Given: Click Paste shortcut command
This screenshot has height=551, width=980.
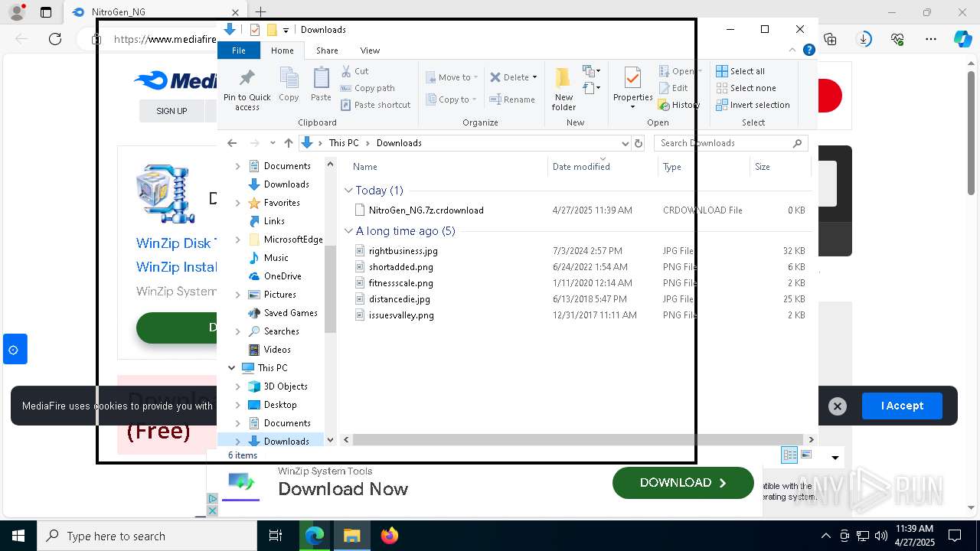Looking at the screenshot, I should tap(375, 105).
